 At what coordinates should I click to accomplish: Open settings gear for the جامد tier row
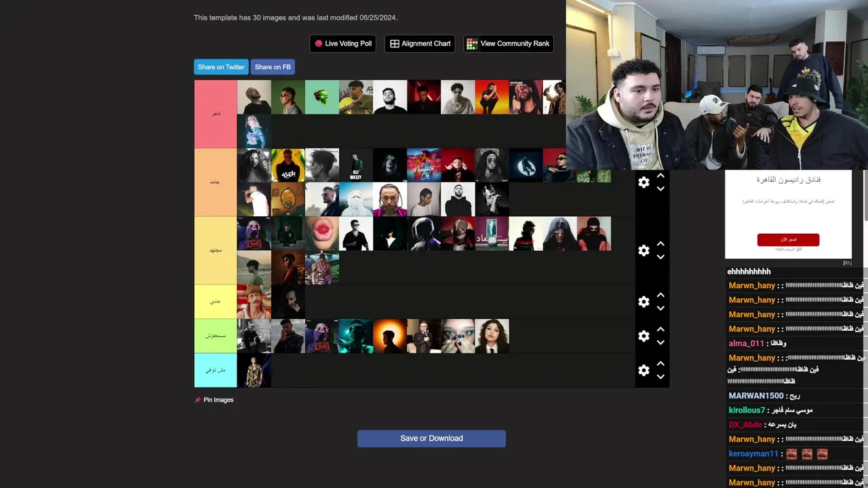click(x=644, y=182)
